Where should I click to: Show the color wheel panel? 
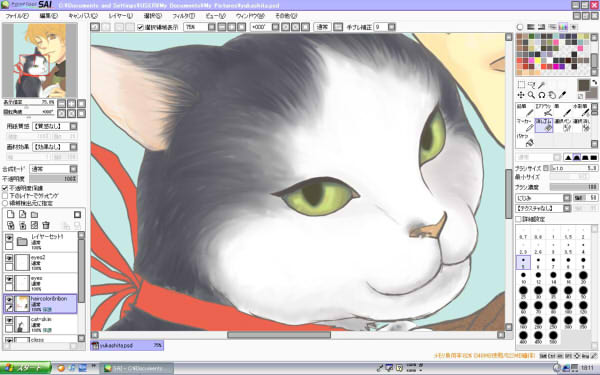coord(520,27)
